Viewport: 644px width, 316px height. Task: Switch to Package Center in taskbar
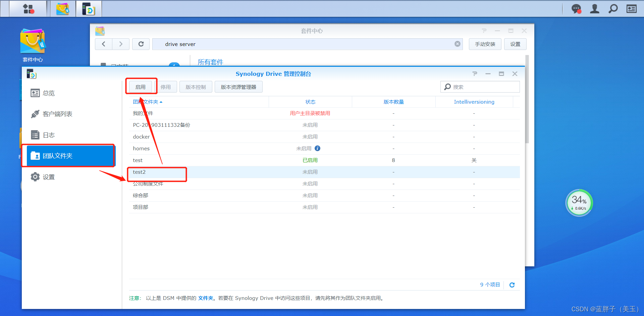pyautogui.click(x=63, y=9)
